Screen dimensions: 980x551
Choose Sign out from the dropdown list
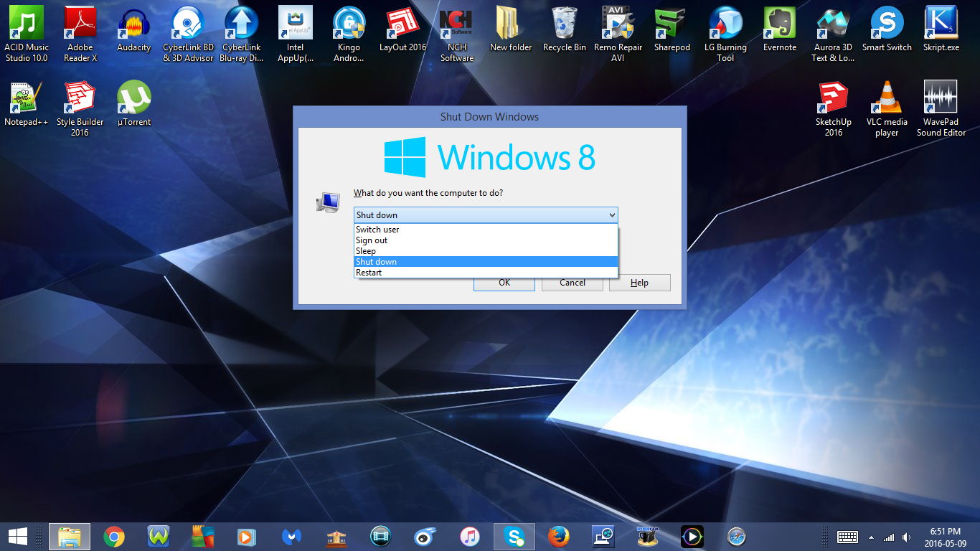click(486, 240)
